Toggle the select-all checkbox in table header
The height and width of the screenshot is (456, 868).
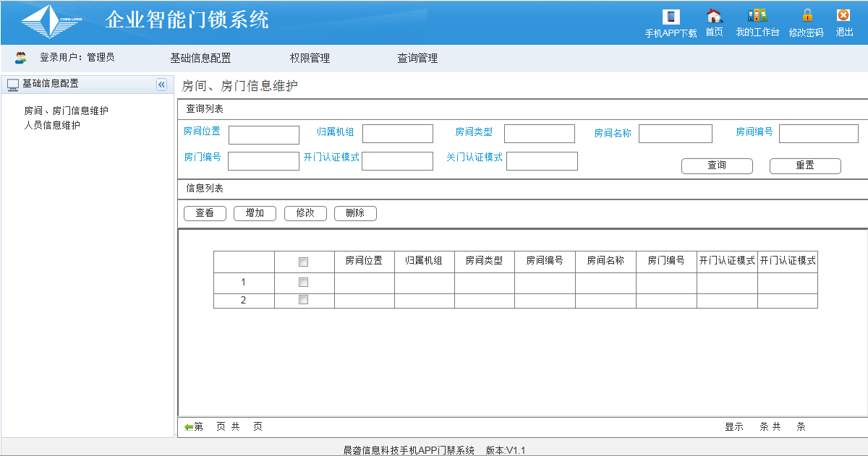tap(304, 262)
